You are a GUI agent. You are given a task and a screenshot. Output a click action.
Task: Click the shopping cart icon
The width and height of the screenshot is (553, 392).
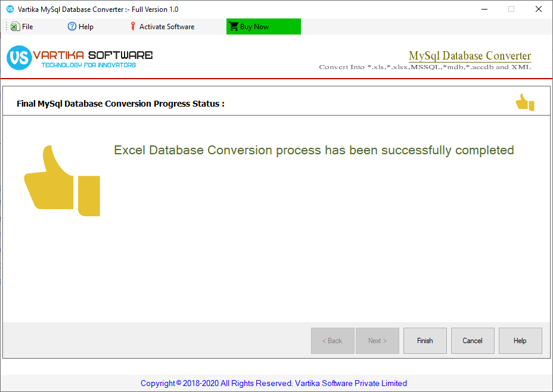(234, 26)
